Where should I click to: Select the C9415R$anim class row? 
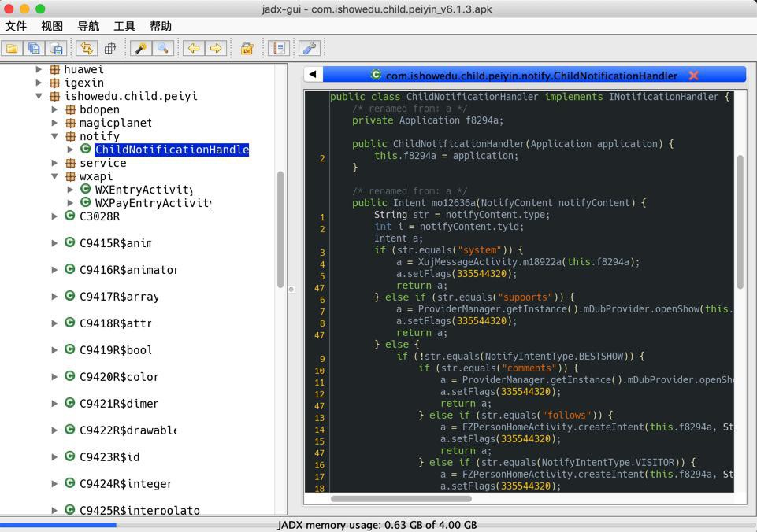pyautogui.click(x=115, y=243)
